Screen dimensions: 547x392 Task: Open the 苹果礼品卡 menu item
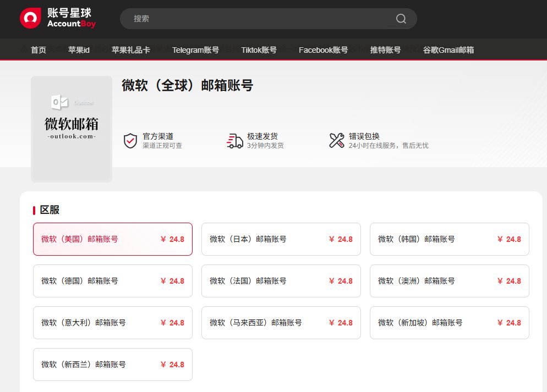(131, 50)
